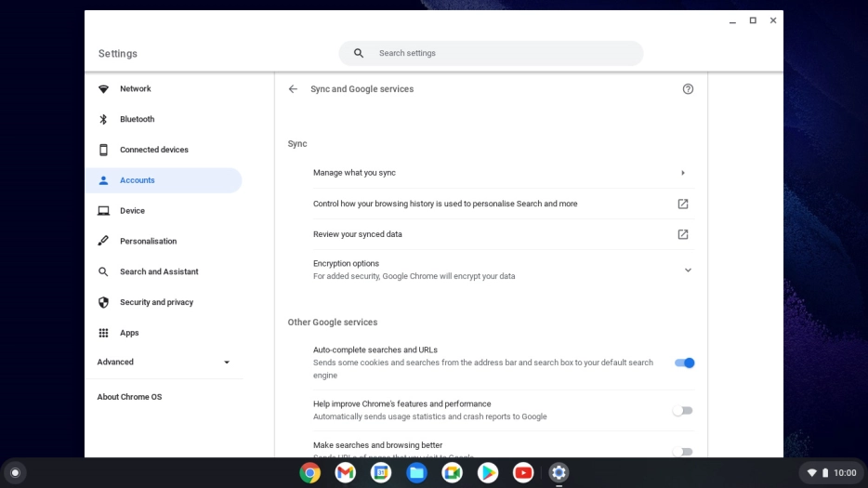Open external link icon for Review your synced data
868x488 pixels.
[683, 234]
